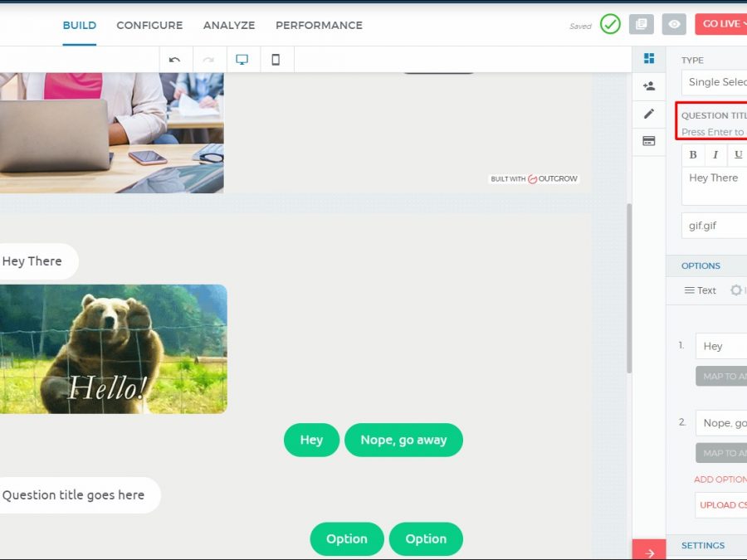The width and height of the screenshot is (747, 560).
Task: Open the layout blocks sidebar panel
Action: 649,59
